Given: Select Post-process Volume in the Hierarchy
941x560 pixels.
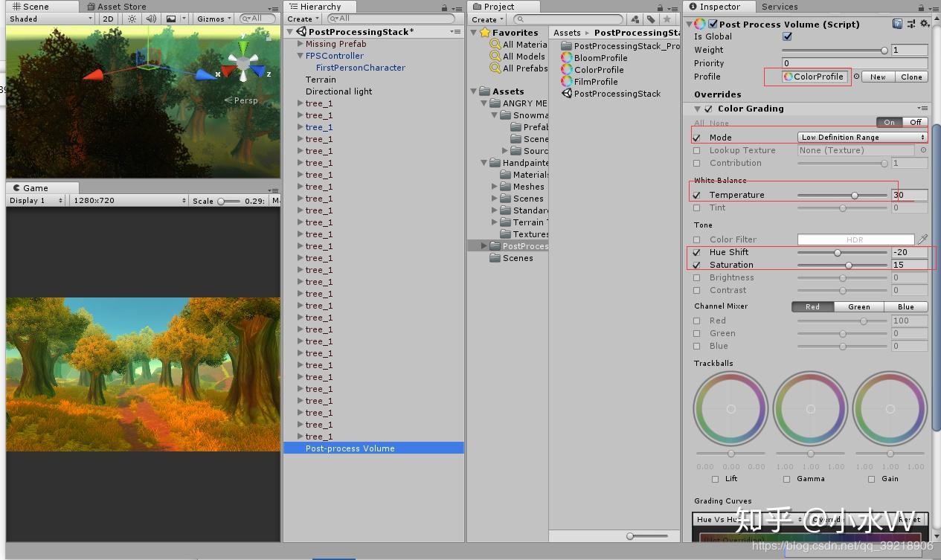Looking at the screenshot, I should 349,448.
